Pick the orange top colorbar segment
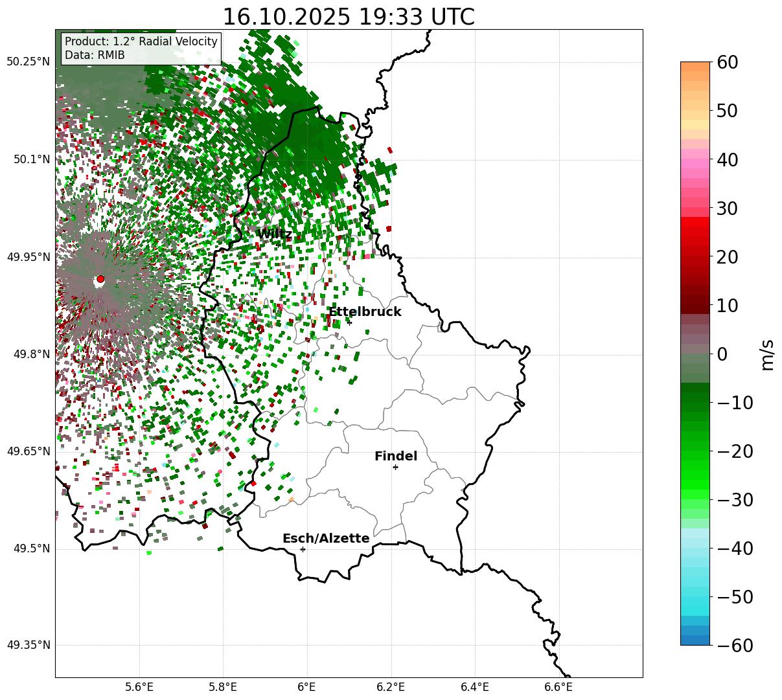Screen dimensions: 782x700 click(x=695, y=67)
